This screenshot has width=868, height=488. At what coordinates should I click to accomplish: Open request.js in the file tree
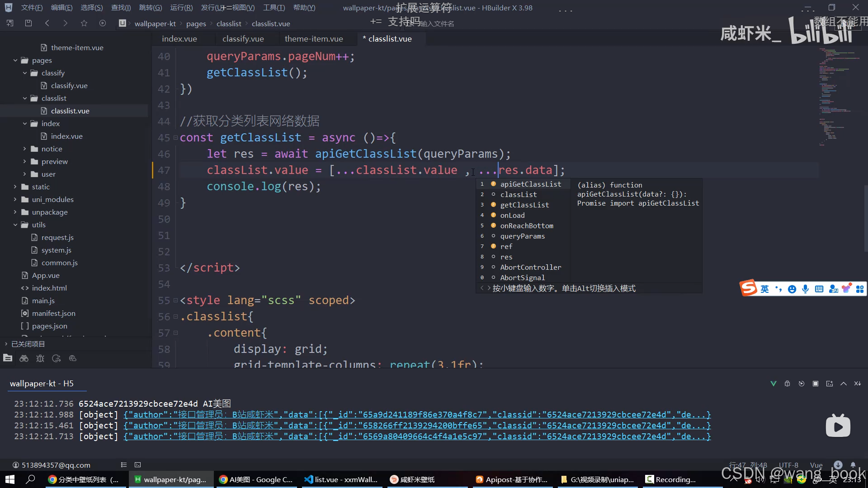click(57, 237)
